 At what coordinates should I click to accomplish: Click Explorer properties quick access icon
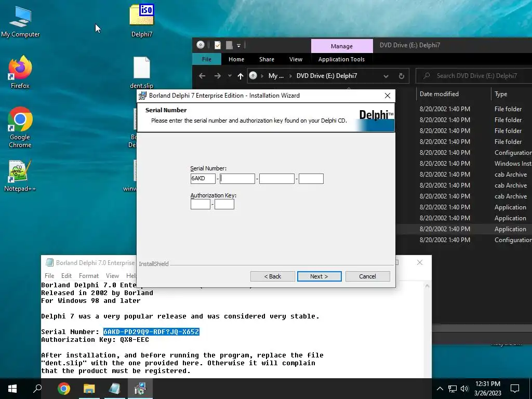click(218, 45)
